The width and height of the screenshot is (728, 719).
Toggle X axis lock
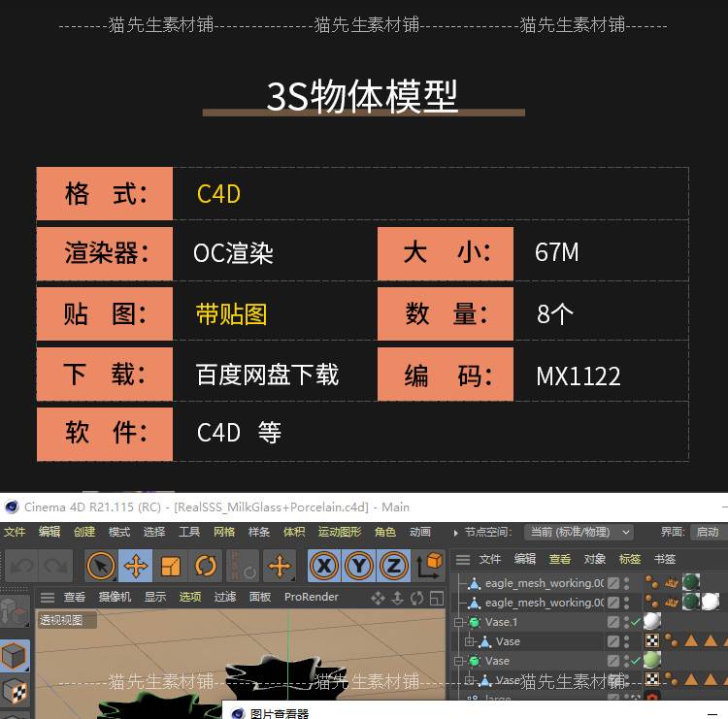[x=324, y=566]
